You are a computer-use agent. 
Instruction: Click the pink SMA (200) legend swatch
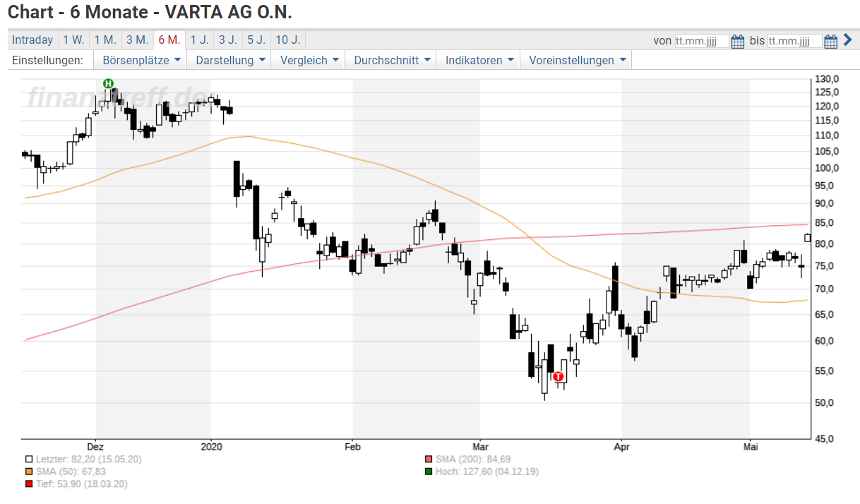coord(429,459)
